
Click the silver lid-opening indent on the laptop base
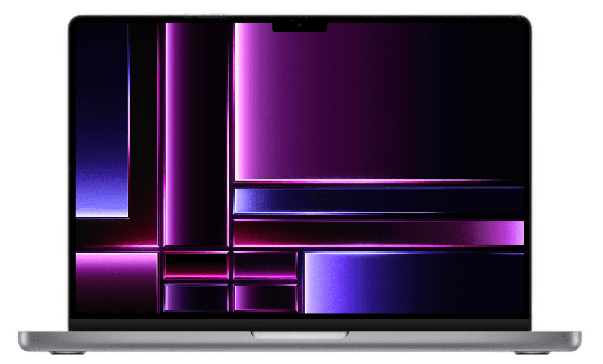pyautogui.click(x=300, y=334)
